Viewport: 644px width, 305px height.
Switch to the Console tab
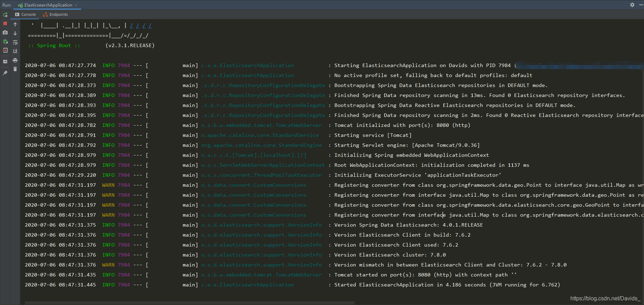25,14
